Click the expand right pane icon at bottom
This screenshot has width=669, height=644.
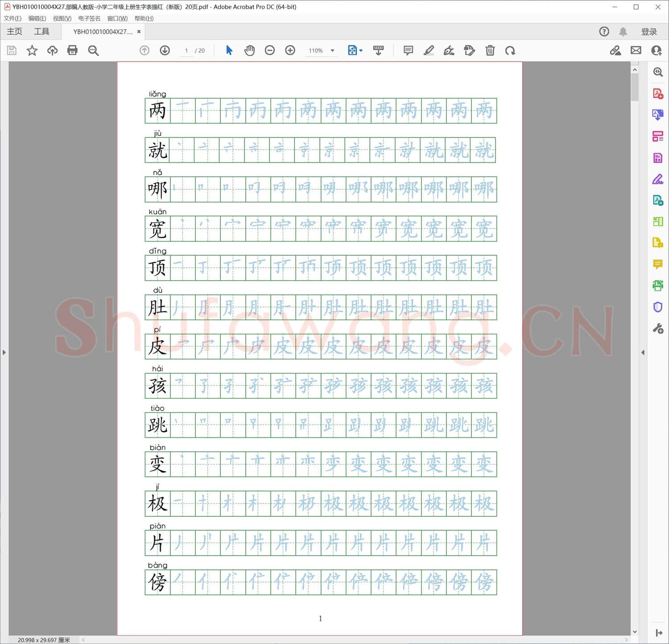pyautogui.click(x=659, y=633)
